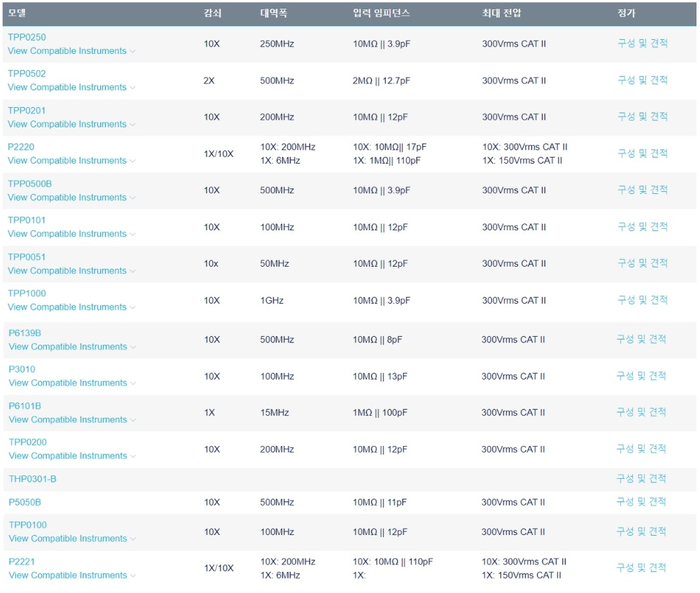Expand View Compatible Instruments under P3010
Viewport: 700px width, 593px height.
pyautogui.click(x=72, y=383)
